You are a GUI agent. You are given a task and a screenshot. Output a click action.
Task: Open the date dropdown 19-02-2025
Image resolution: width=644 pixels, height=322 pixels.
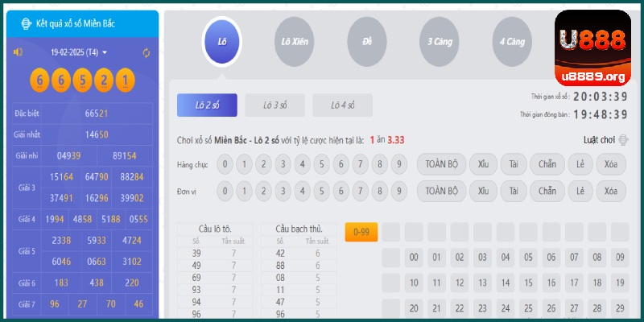point(79,52)
